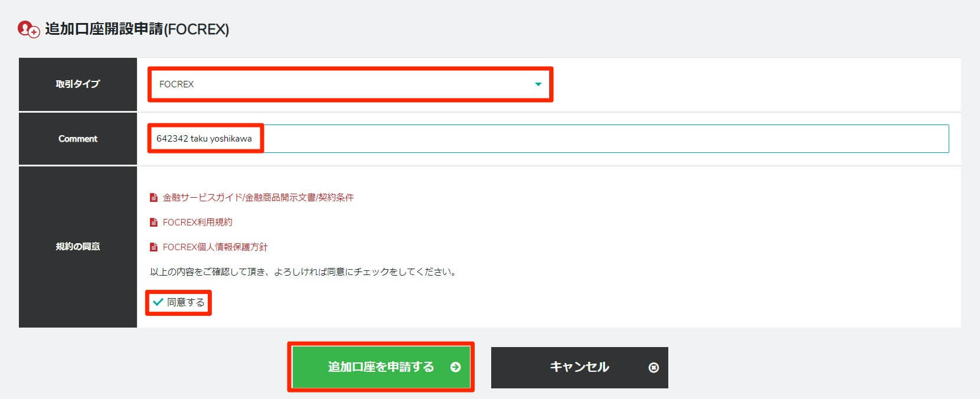Click the 規約の同意 row label

(78, 247)
